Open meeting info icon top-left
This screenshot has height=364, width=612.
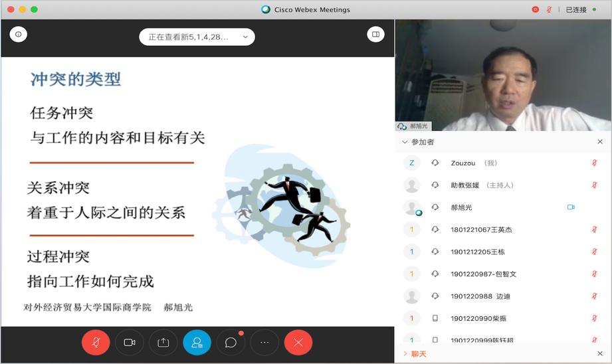[x=19, y=35]
